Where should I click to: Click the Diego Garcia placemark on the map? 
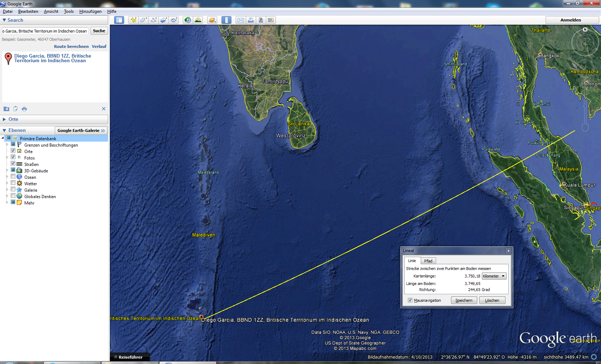201,316
